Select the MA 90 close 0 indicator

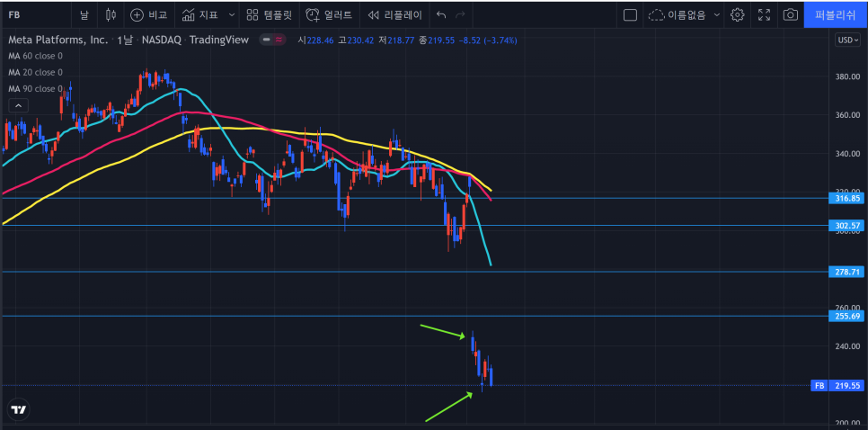point(35,89)
